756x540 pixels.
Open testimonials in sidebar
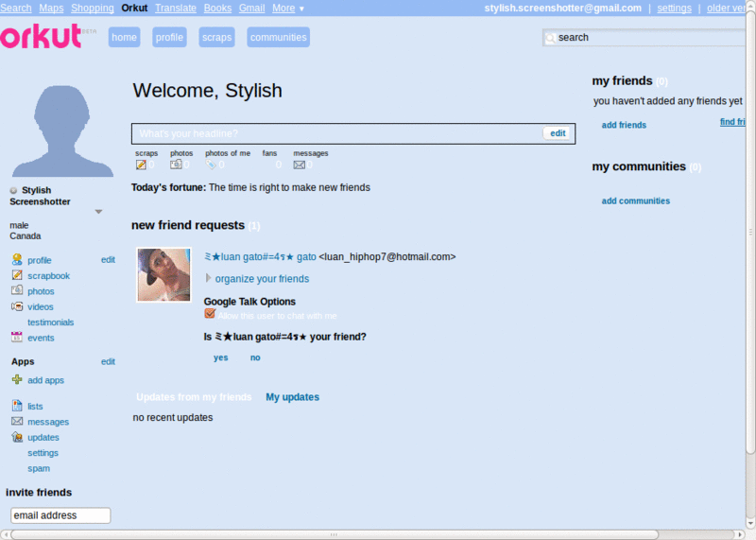51,322
